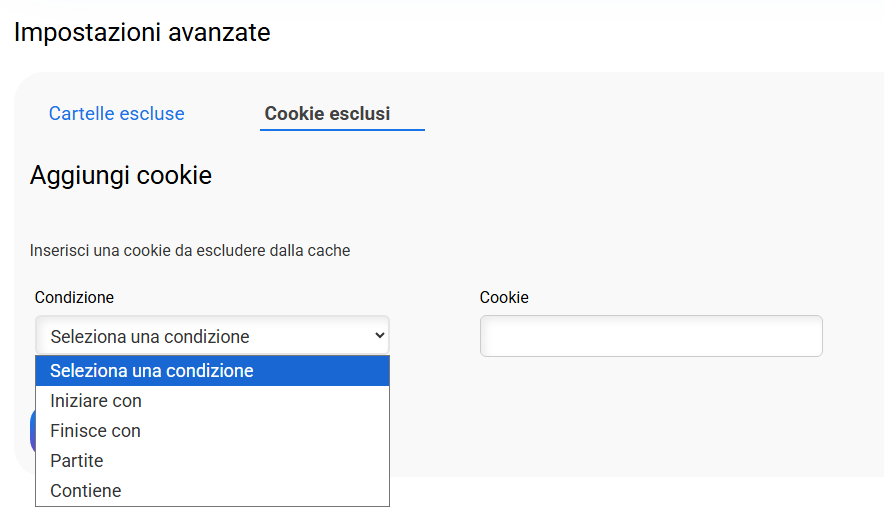Click the word "cache" in the instruction text
The width and height of the screenshot is (884, 519).
331,250
